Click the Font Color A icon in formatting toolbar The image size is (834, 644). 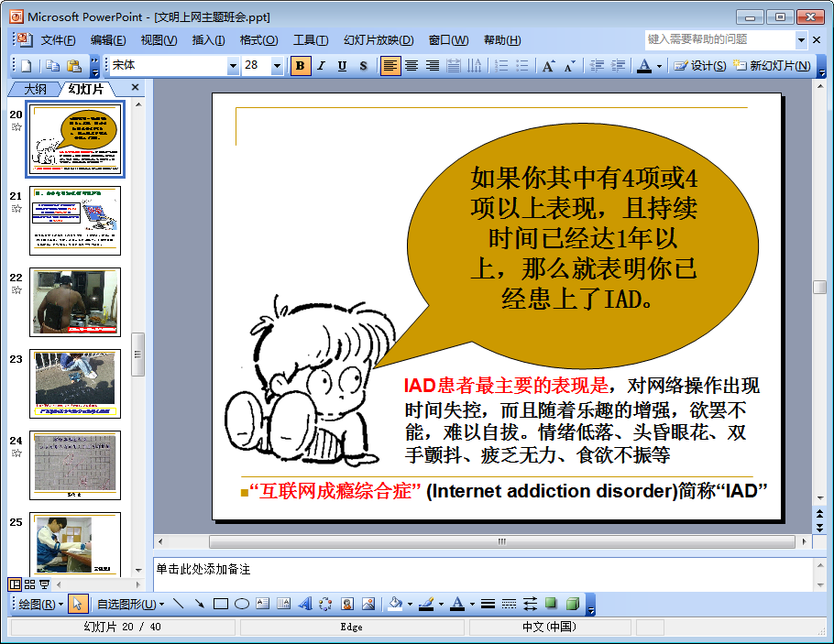point(644,66)
